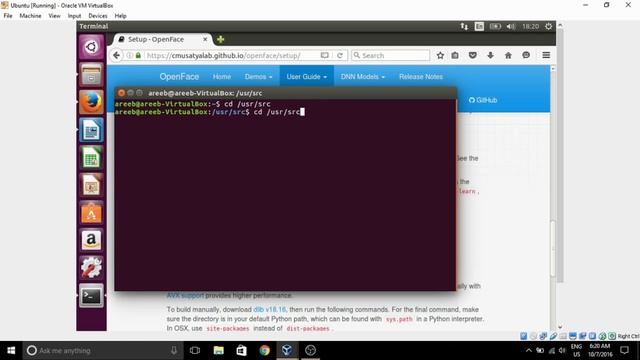Screen dimensions: 640x360
Task: Open the VirtualBox Help menu
Action: tap(120, 16)
